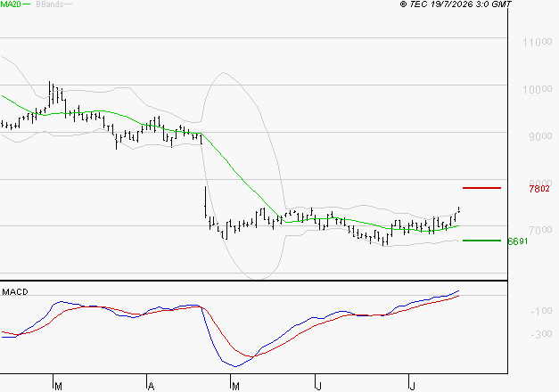559x392 pixels.
Task: Click the last J month marker
Action: pos(412,386)
